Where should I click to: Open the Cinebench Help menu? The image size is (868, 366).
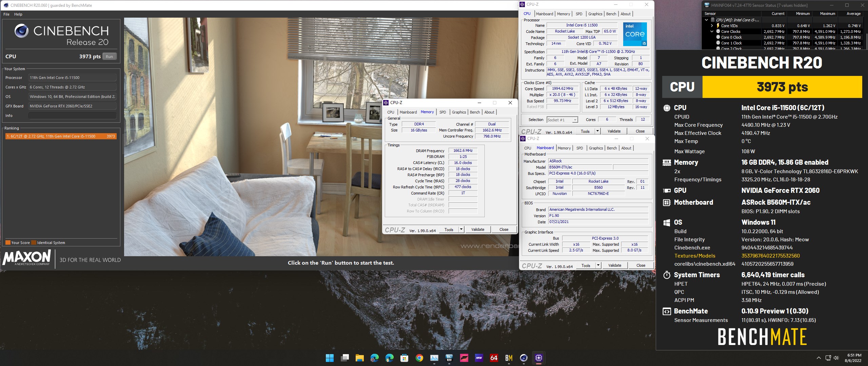click(x=18, y=14)
